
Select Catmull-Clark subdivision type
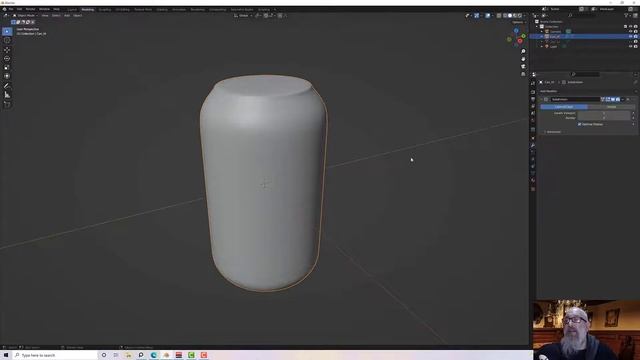click(x=564, y=107)
